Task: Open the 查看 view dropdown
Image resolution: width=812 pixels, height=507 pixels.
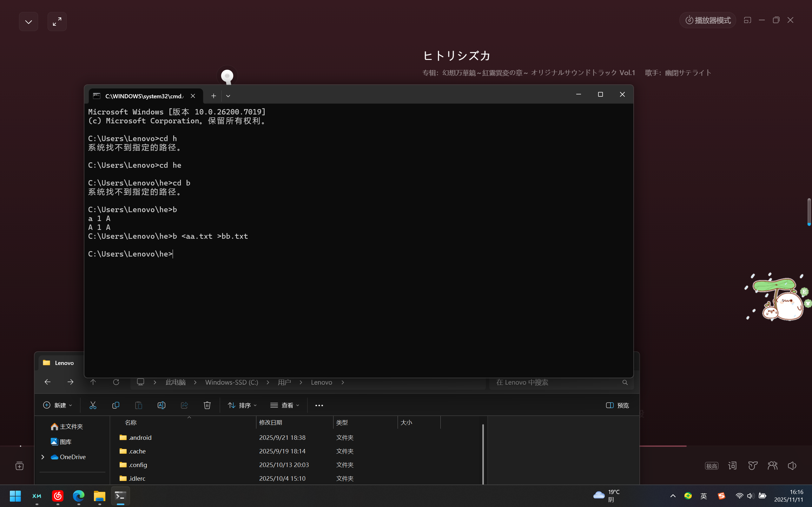Action: point(285,406)
